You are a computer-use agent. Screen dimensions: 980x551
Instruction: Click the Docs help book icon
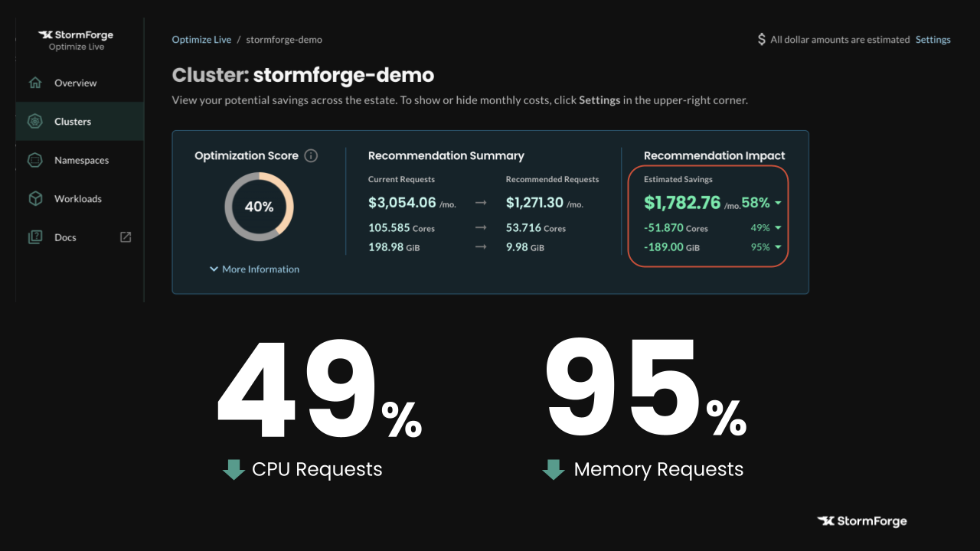coord(35,237)
